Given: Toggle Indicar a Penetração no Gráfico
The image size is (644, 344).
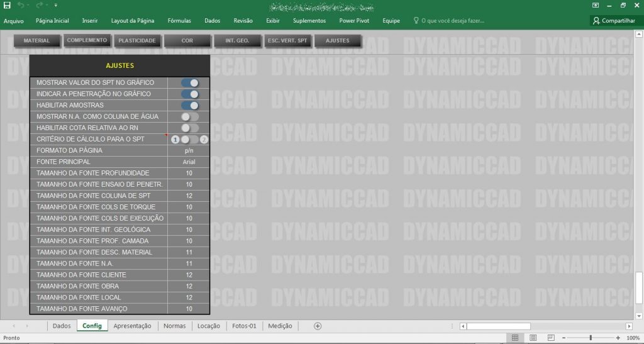Looking at the screenshot, I should pyautogui.click(x=190, y=94).
